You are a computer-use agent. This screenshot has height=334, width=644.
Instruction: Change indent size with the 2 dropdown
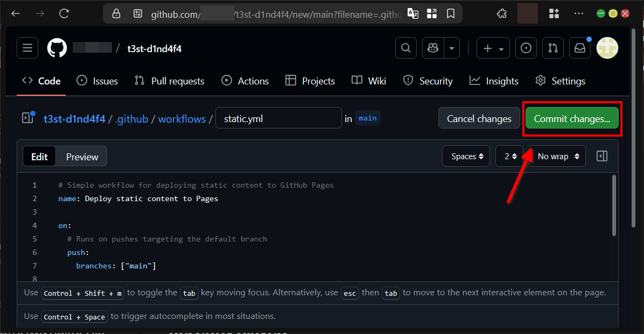point(509,156)
